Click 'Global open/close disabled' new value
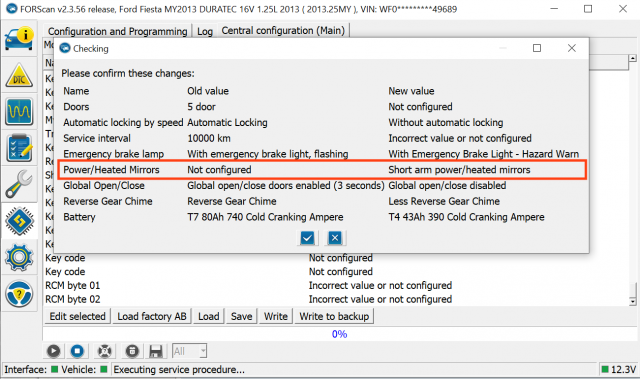 click(x=447, y=186)
